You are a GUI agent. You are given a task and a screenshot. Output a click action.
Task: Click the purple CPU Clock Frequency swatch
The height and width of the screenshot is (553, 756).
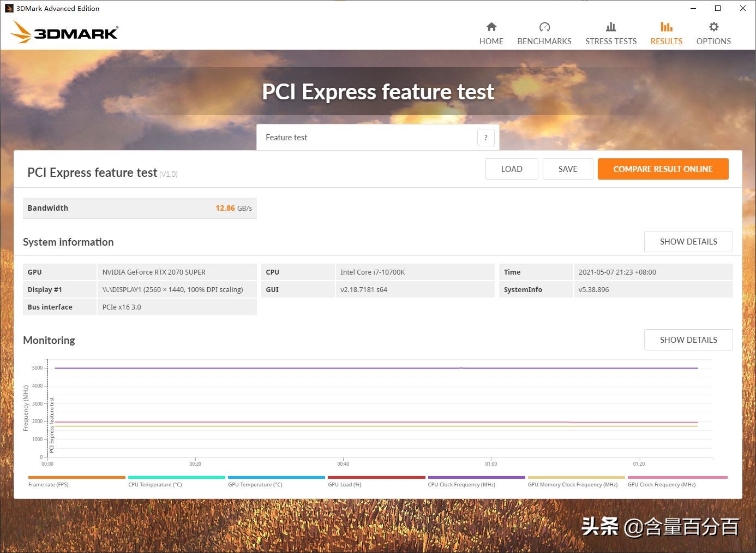476,477
